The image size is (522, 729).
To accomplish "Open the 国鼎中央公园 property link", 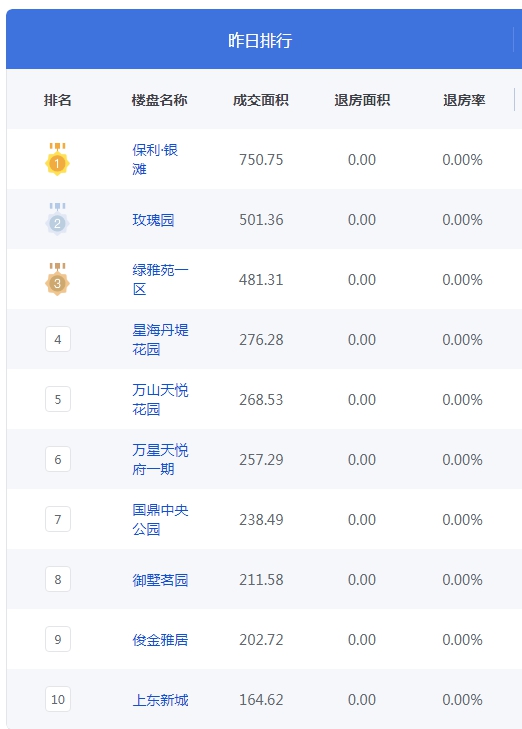I will (160, 519).
